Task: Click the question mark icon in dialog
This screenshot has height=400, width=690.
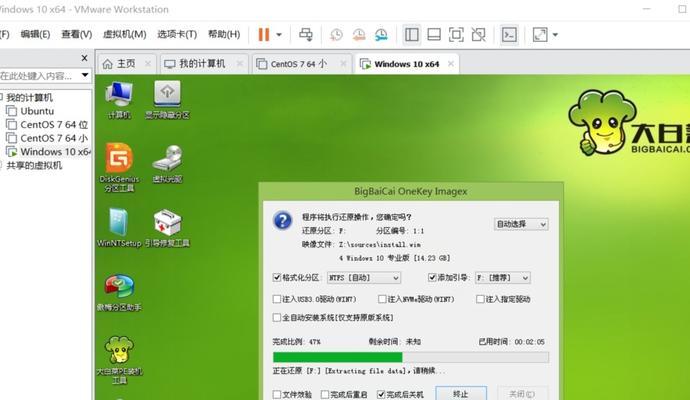Action: click(283, 220)
